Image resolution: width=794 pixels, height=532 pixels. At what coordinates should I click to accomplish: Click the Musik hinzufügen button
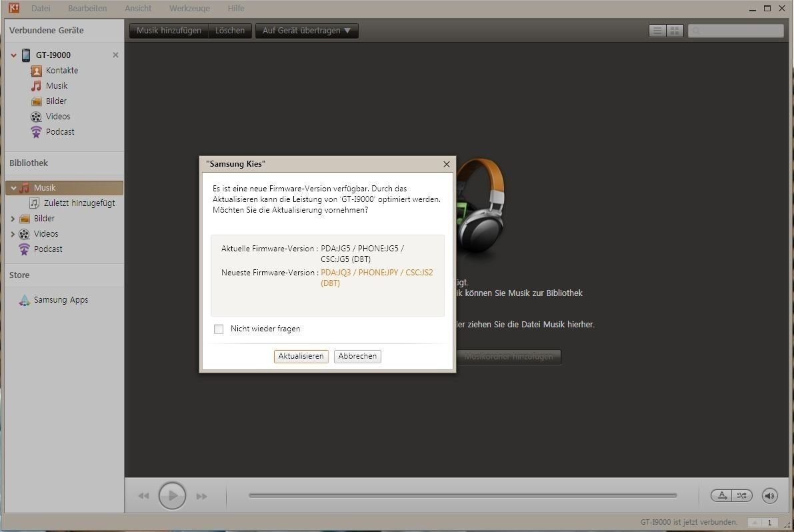point(169,31)
